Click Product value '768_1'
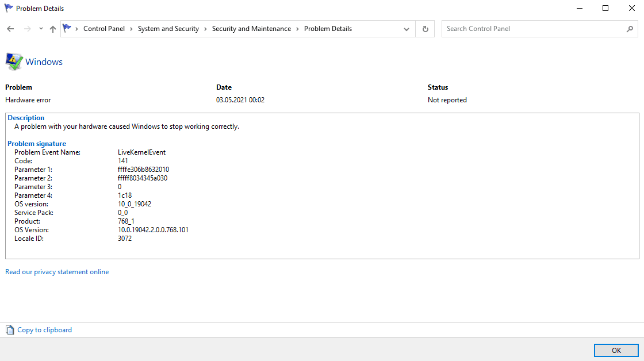This screenshot has height=361, width=644. tap(126, 221)
